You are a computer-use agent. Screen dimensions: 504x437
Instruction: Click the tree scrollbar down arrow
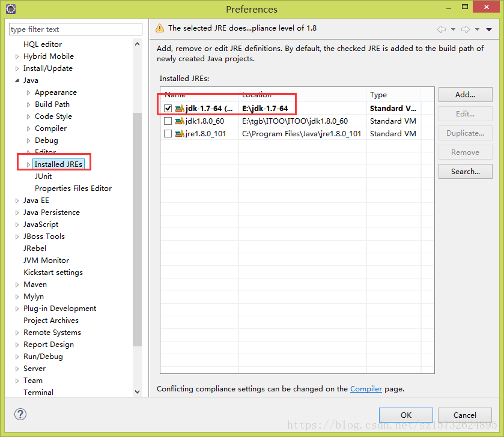click(137, 392)
